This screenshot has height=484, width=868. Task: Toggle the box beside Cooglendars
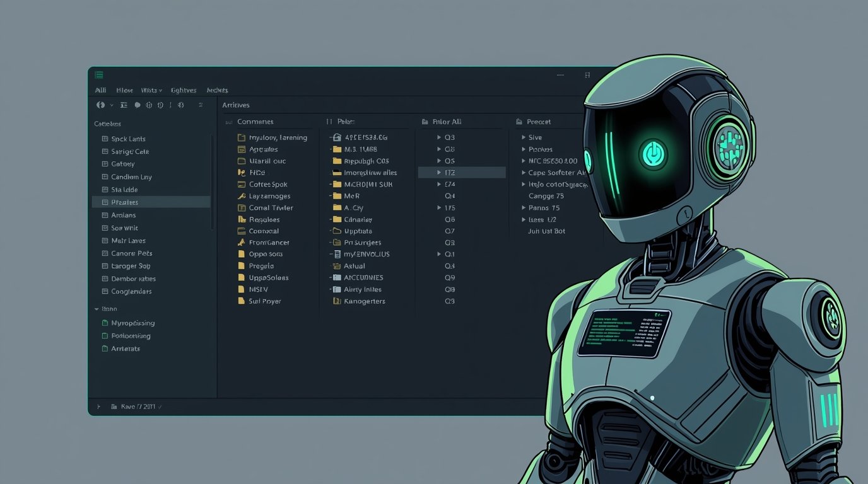[x=105, y=292]
